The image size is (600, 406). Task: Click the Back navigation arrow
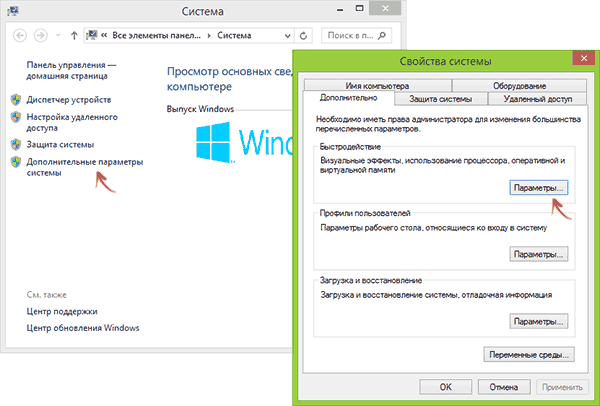point(21,34)
